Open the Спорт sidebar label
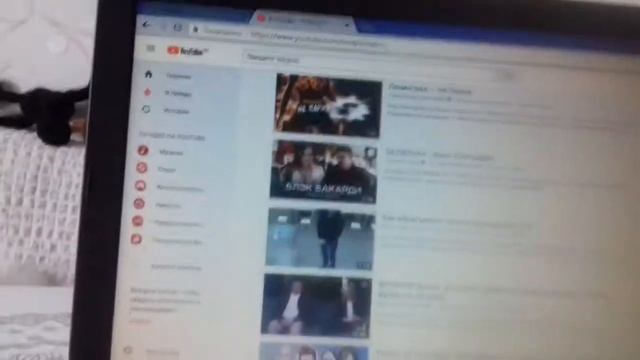 (167, 169)
